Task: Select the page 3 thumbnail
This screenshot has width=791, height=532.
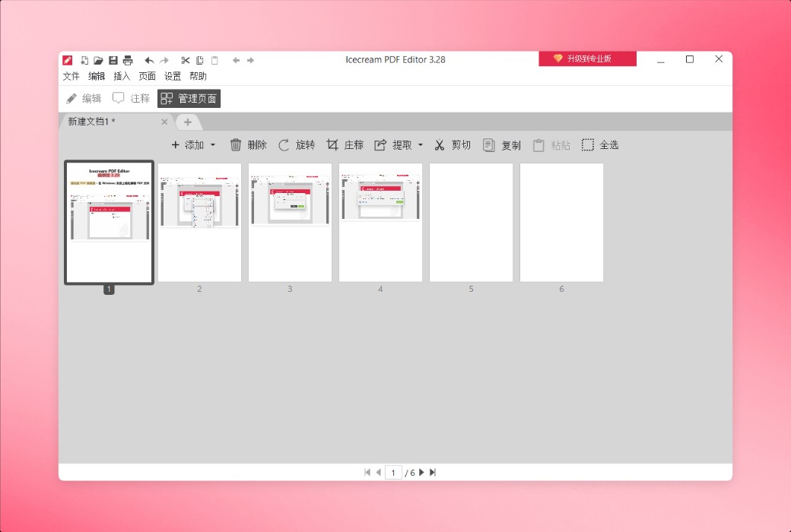Action: point(290,222)
